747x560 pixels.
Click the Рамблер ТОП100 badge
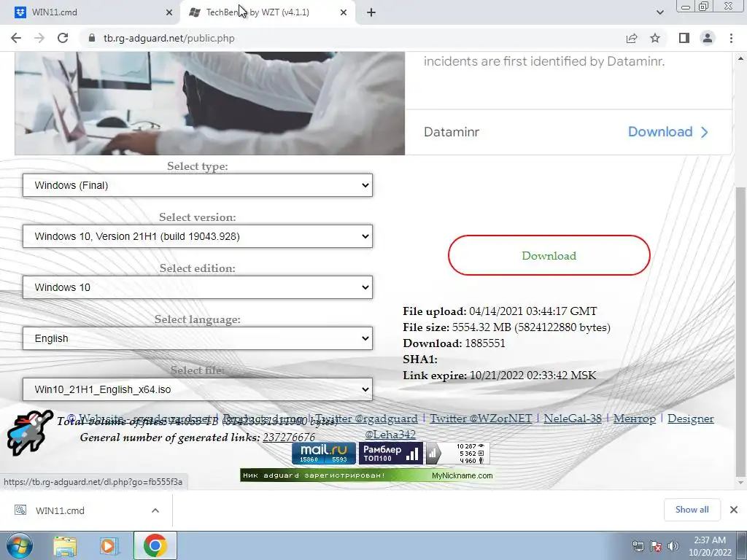(x=390, y=454)
